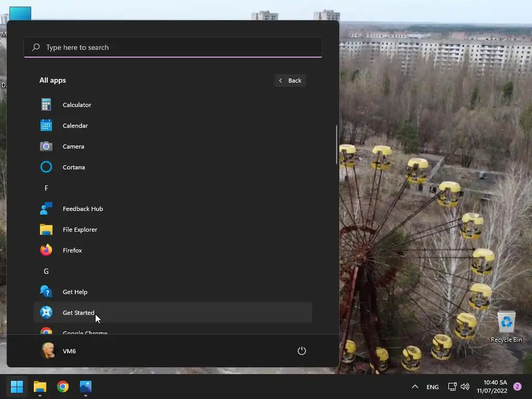Click the Get Help text label

point(75,292)
